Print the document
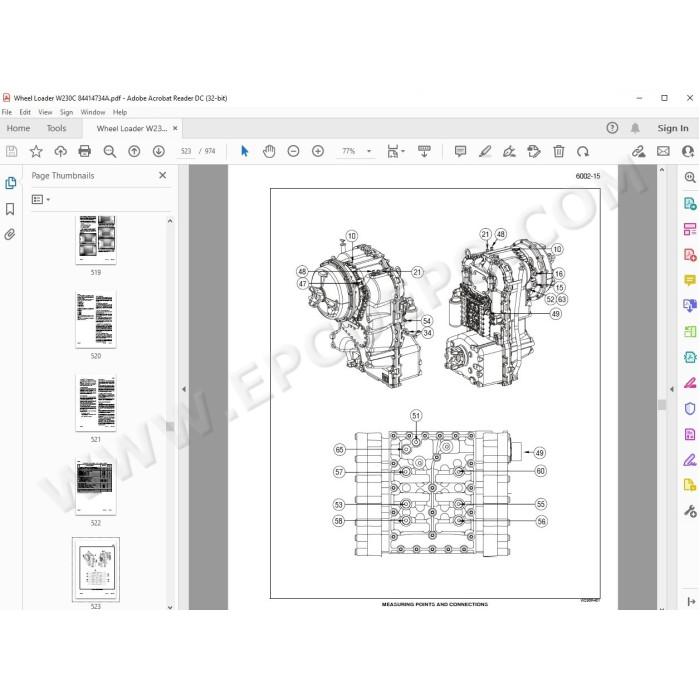Screen dimensions: 700x700 pos(84,151)
